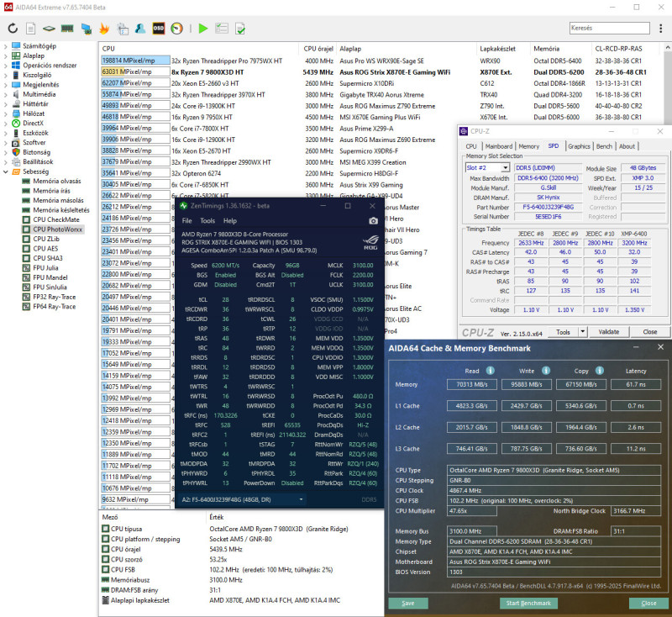This screenshot has height=617, width=672.
Task: Click the Memory Read value 70313 MB/s
Action: tap(471, 384)
